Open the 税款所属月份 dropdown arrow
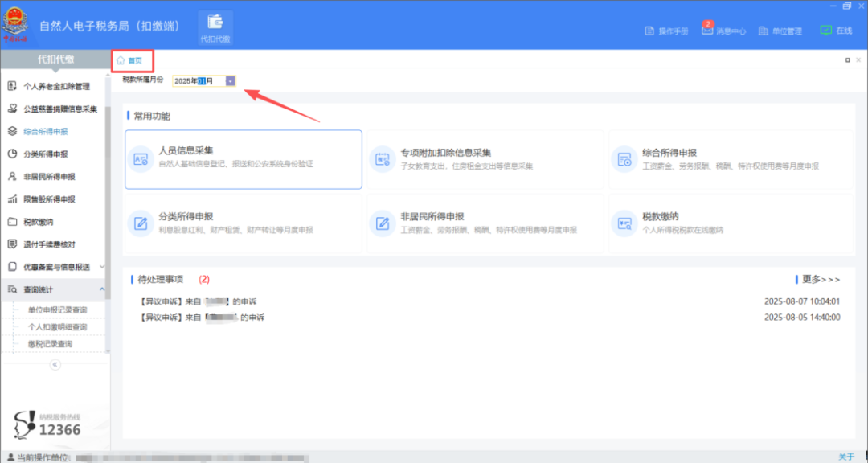Image resolution: width=868 pixels, height=463 pixels. point(230,81)
